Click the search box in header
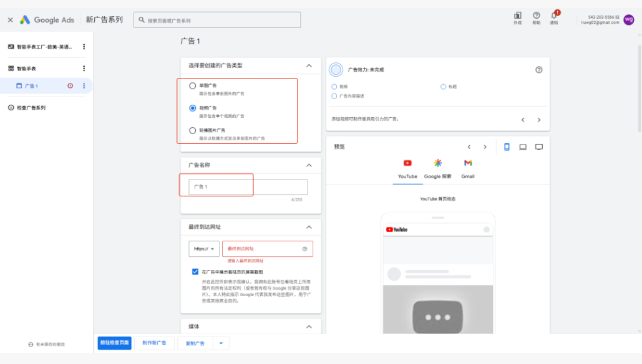This screenshot has height=364, width=642. click(217, 20)
